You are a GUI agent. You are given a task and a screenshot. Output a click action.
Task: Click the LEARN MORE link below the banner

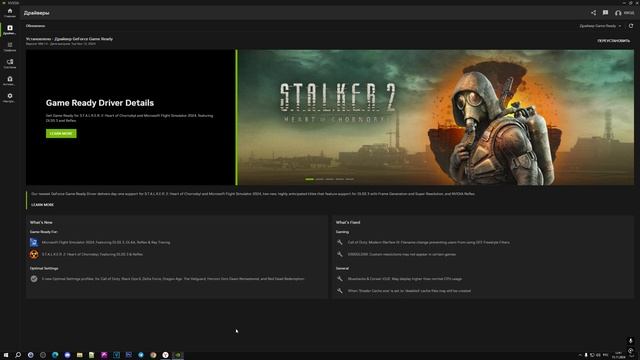[42, 205]
